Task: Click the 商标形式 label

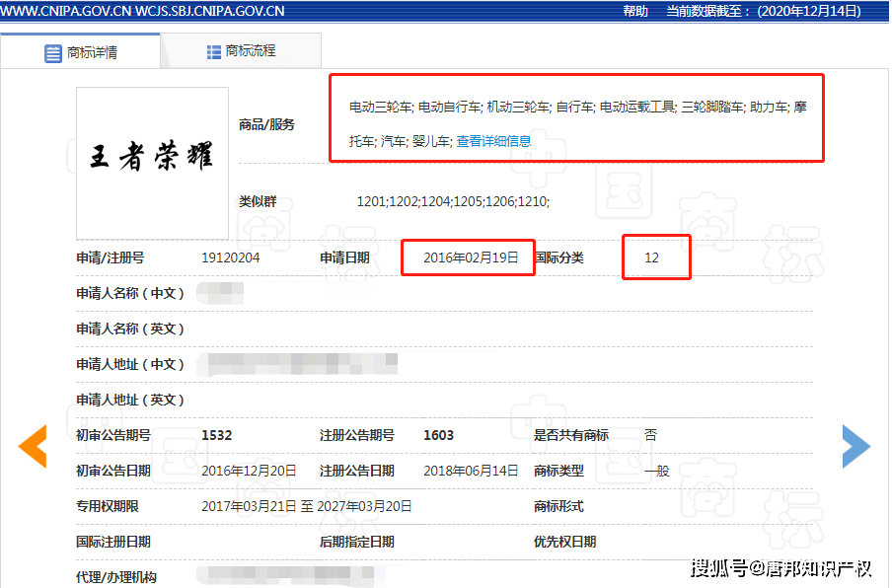Action: [x=558, y=506]
